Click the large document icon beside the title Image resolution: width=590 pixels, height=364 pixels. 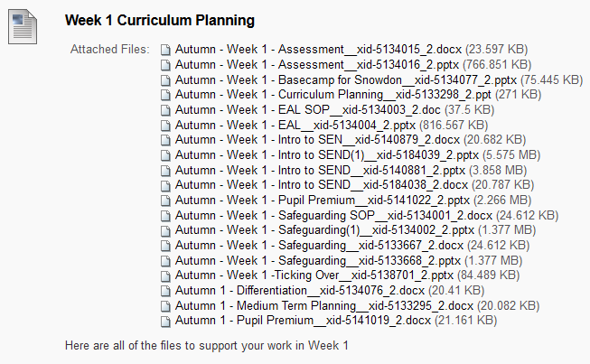click(x=23, y=27)
